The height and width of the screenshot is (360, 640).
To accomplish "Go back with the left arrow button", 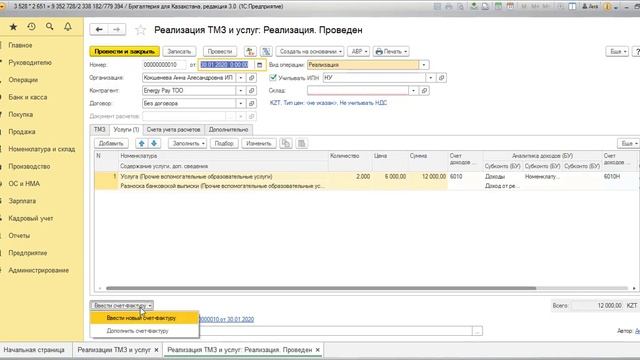I will [x=99, y=29].
